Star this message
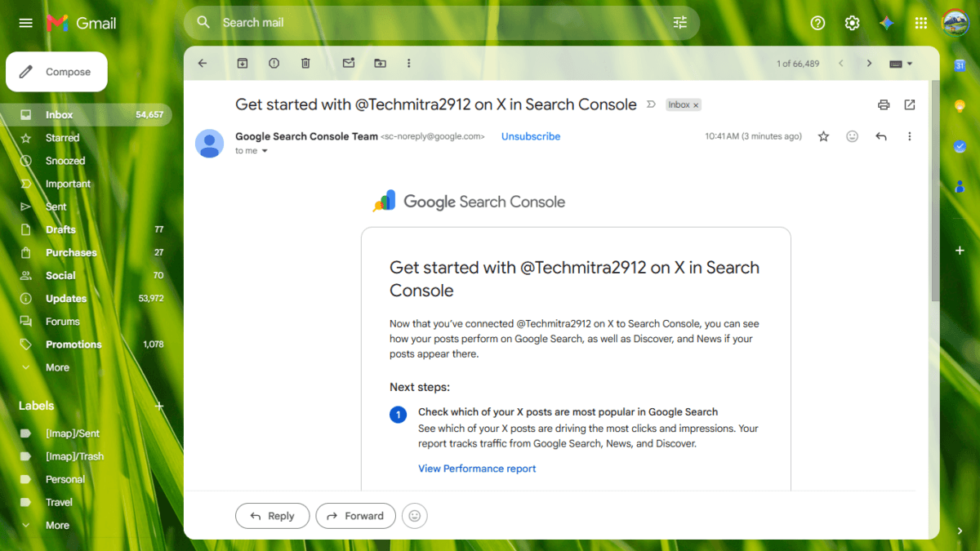This screenshot has height=551, width=980. [823, 136]
